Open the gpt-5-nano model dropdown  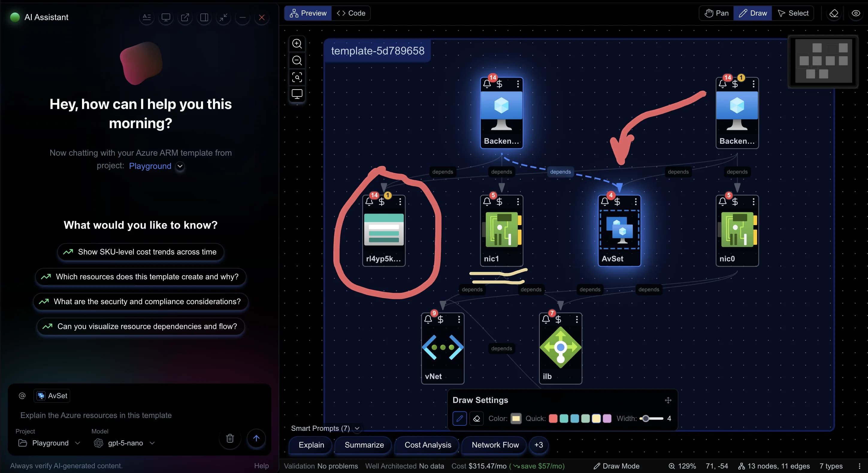[x=124, y=443]
